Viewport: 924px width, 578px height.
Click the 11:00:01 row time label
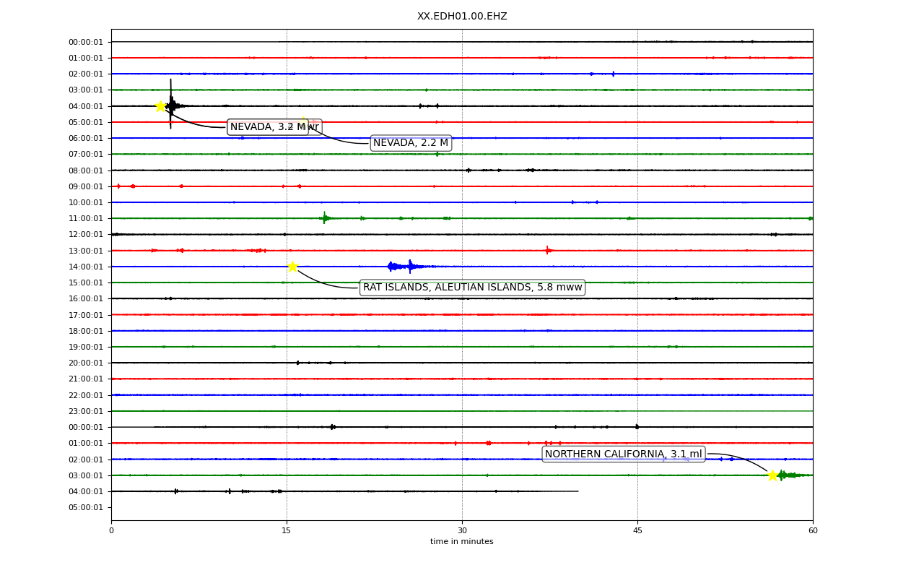86,218
